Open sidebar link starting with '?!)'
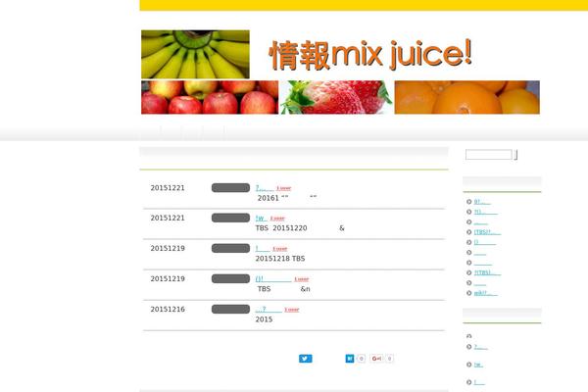The height and width of the screenshot is (392, 588). pyautogui.click(x=486, y=212)
